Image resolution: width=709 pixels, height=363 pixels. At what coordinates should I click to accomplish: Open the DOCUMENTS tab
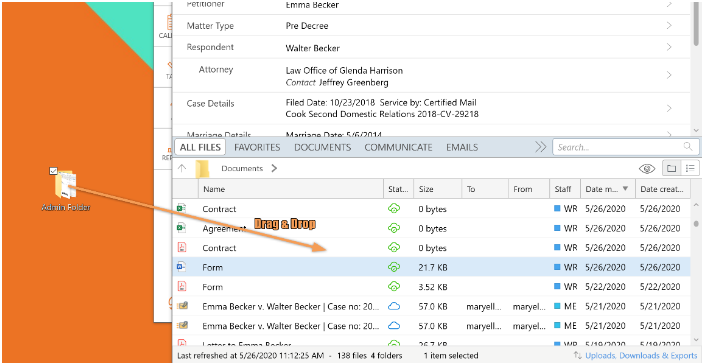click(x=322, y=147)
